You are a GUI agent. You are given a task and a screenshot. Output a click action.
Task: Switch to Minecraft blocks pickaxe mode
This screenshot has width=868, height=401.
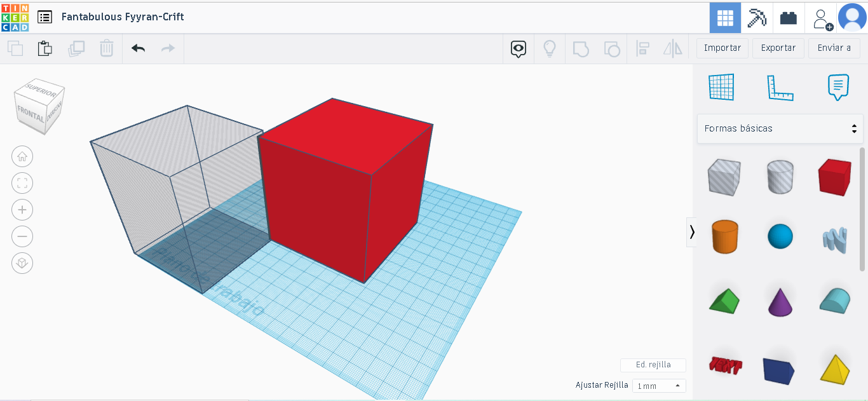point(757,18)
